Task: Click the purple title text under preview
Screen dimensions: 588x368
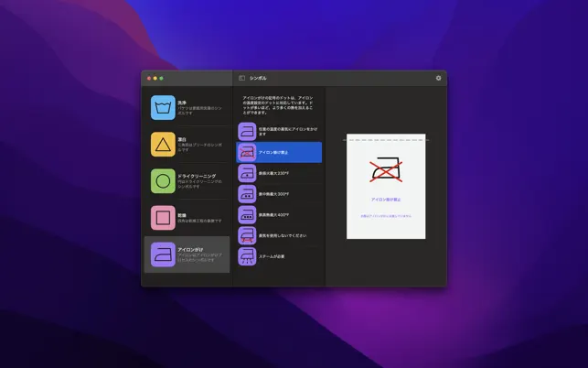Action: pos(386,200)
